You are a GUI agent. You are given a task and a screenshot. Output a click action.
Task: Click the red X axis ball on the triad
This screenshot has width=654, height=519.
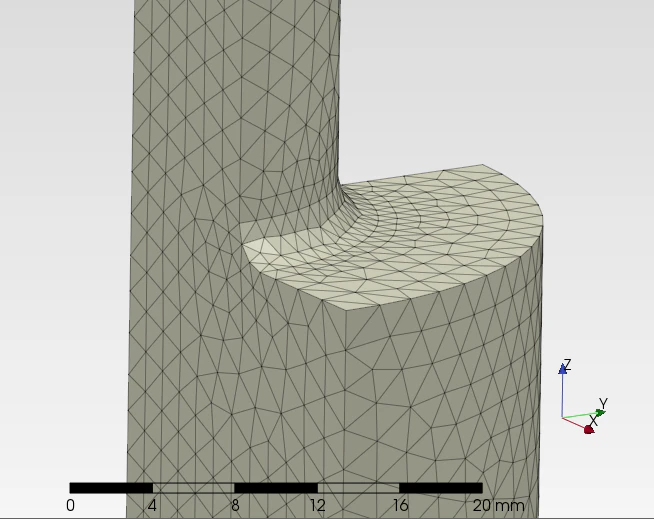pos(589,429)
